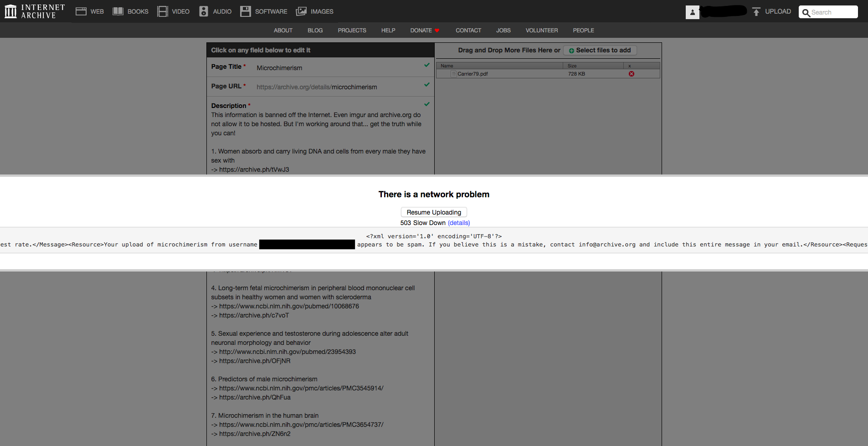The image size is (868, 446).
Task: Open the Images section icon
Action: click(301, 11)
